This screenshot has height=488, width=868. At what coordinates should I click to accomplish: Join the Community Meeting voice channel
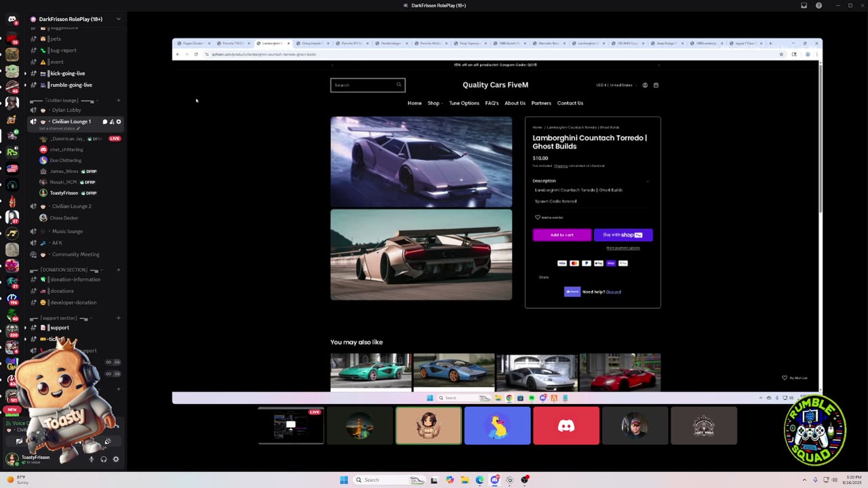click(75, 254)
